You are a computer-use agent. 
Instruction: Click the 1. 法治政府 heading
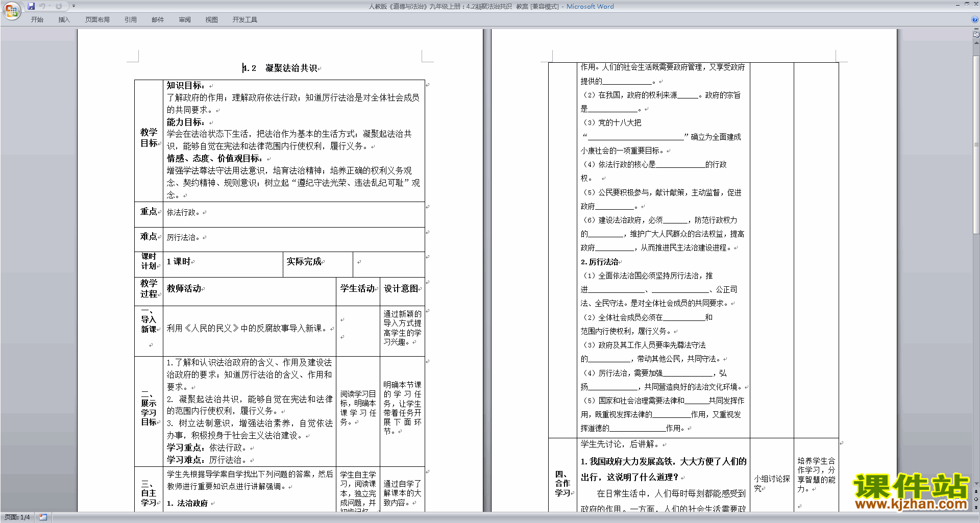187,504
